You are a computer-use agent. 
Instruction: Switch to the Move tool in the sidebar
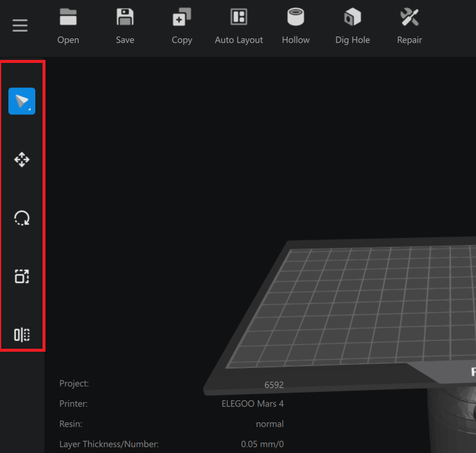coord(22,159)
